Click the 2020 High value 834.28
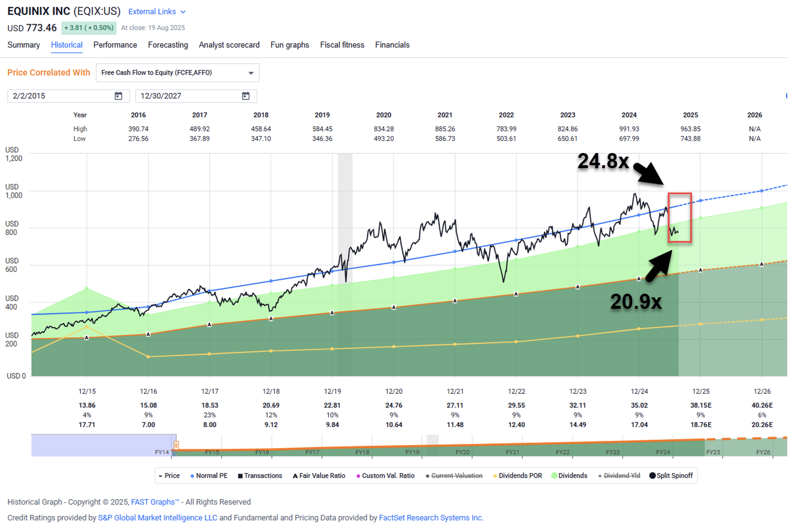The height and width of the screenshot is (532, 789). [x=384, y=129]
